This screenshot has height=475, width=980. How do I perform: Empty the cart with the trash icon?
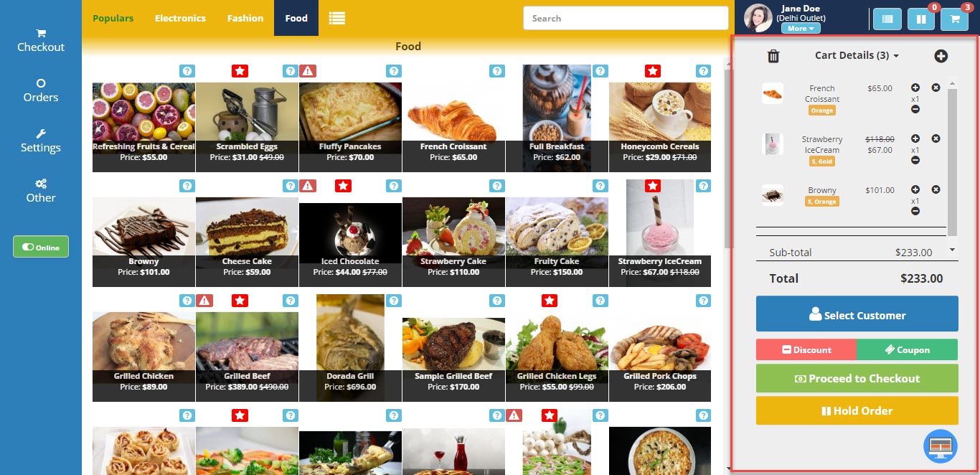(773, 56)
